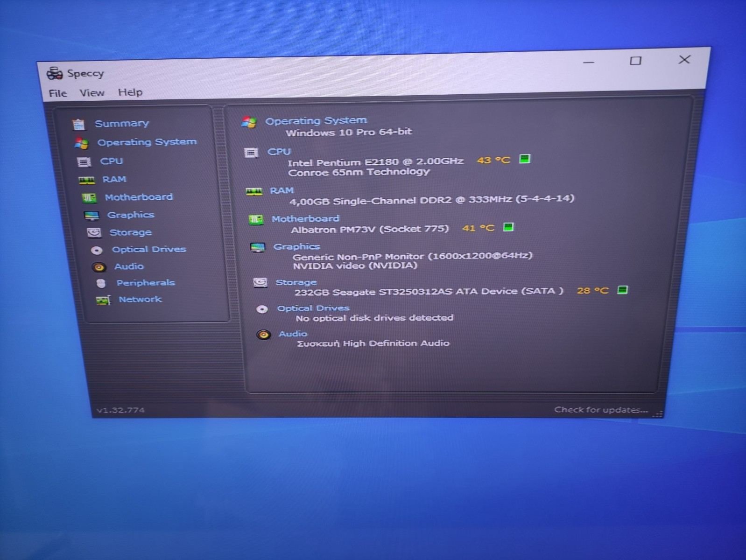Click 'Albatron PM73V (Socket 775)' text
This screenshot has width=746, height=560.
(370, 229)
